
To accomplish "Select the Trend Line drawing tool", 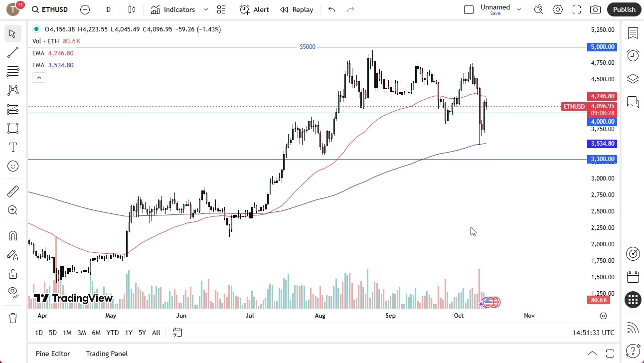I will [x=13, y=52].
